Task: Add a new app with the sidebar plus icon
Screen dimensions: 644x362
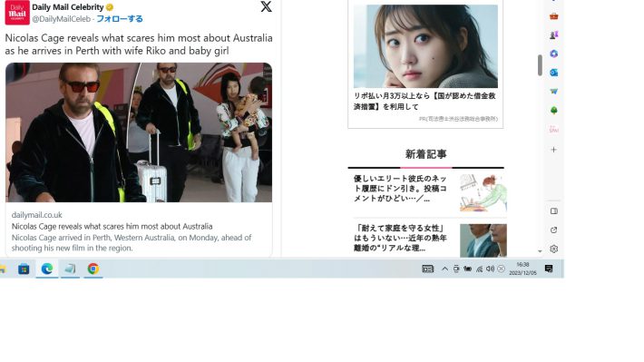Action: point(553,150)
